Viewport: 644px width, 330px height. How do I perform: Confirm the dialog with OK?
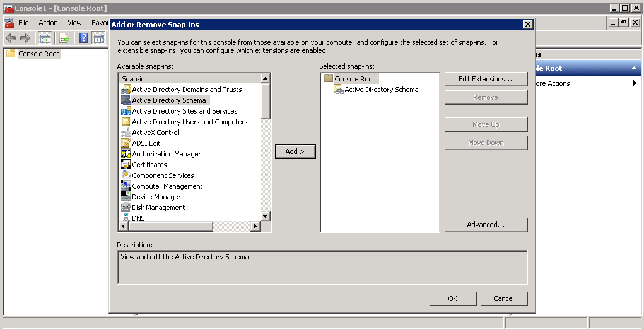[452, 298]
